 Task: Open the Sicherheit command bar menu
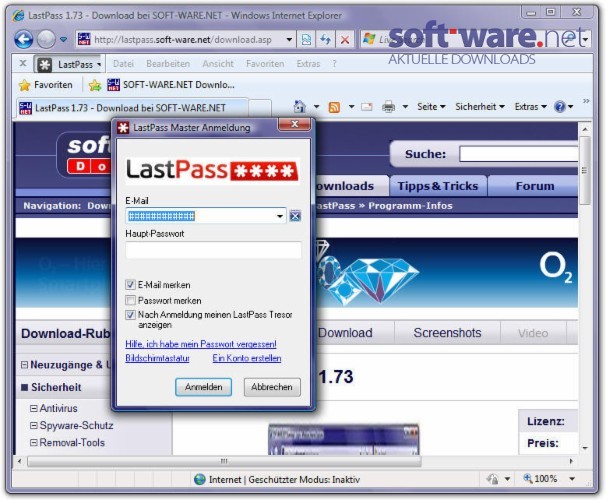(x=480, y=107)
